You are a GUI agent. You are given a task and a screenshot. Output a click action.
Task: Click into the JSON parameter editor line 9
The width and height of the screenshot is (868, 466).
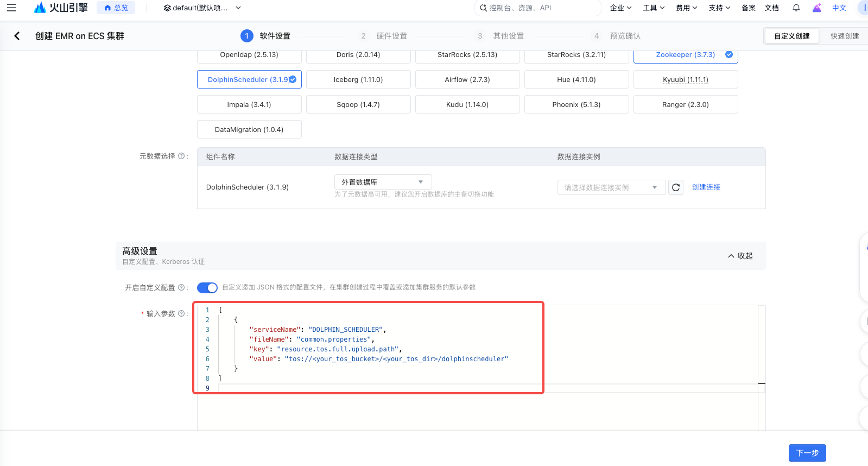tap(489, 388)
